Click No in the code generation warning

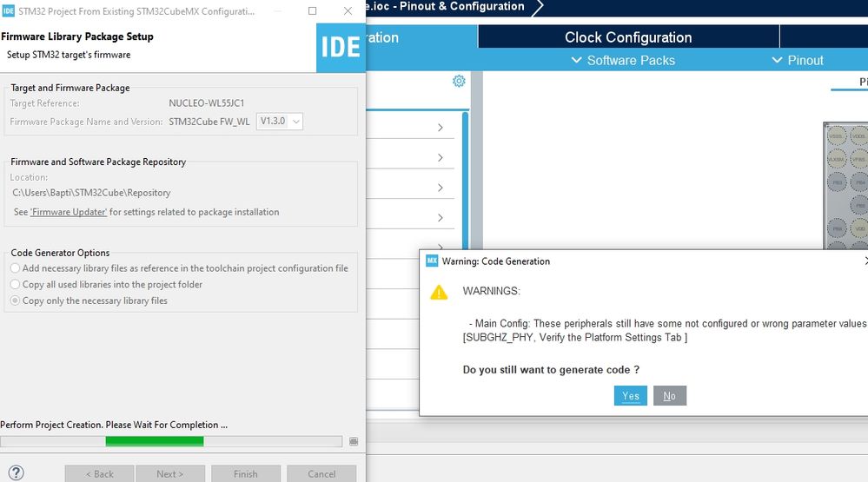670,396
